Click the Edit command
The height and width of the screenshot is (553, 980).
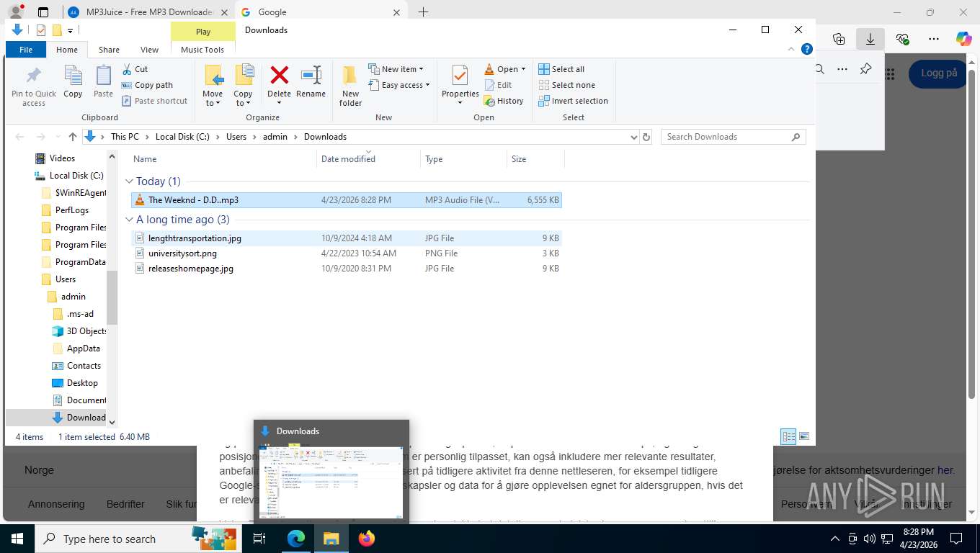[497, 85]
